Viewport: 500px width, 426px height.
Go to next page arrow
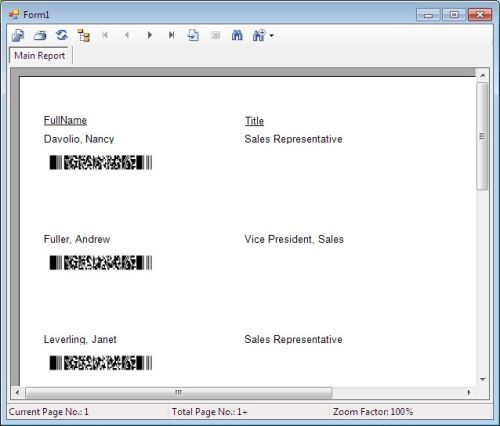tap(150, 35)
